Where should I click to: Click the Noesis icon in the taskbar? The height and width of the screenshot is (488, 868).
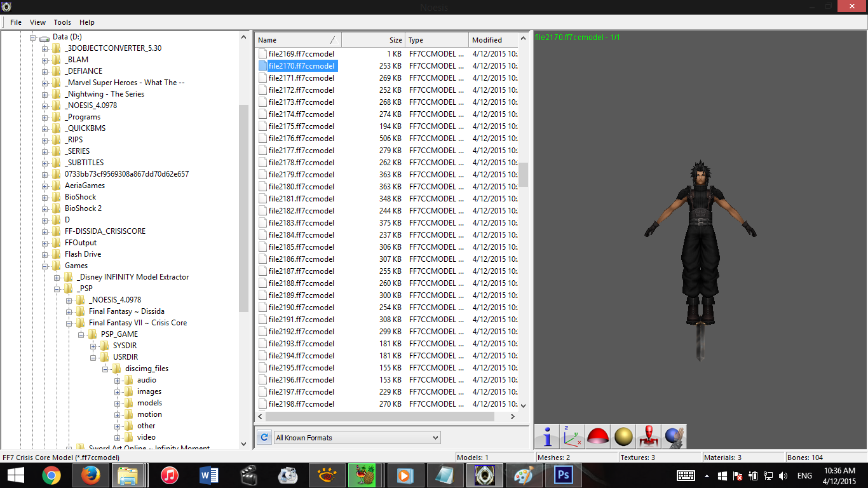(485, 475)
